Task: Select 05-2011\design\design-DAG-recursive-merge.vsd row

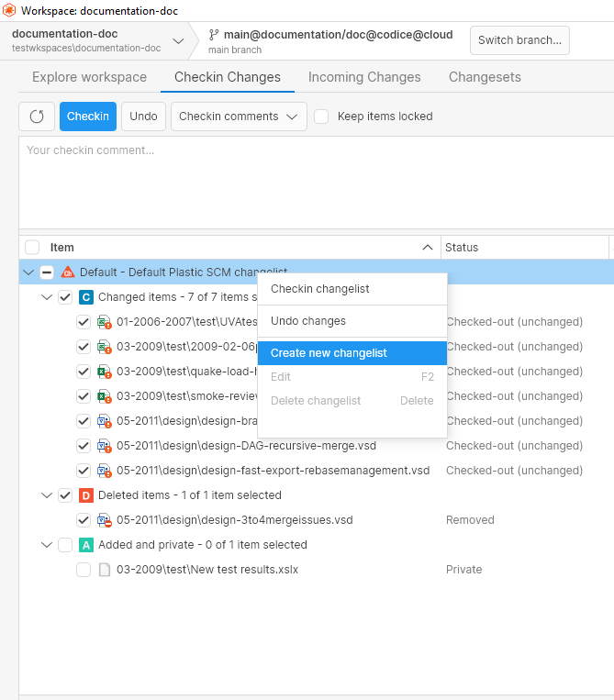Action: click(316, 446)
